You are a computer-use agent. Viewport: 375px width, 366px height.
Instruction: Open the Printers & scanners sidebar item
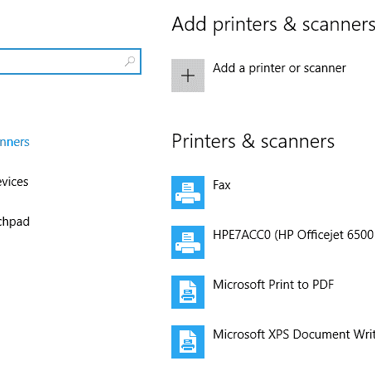(x=15, y=142)
